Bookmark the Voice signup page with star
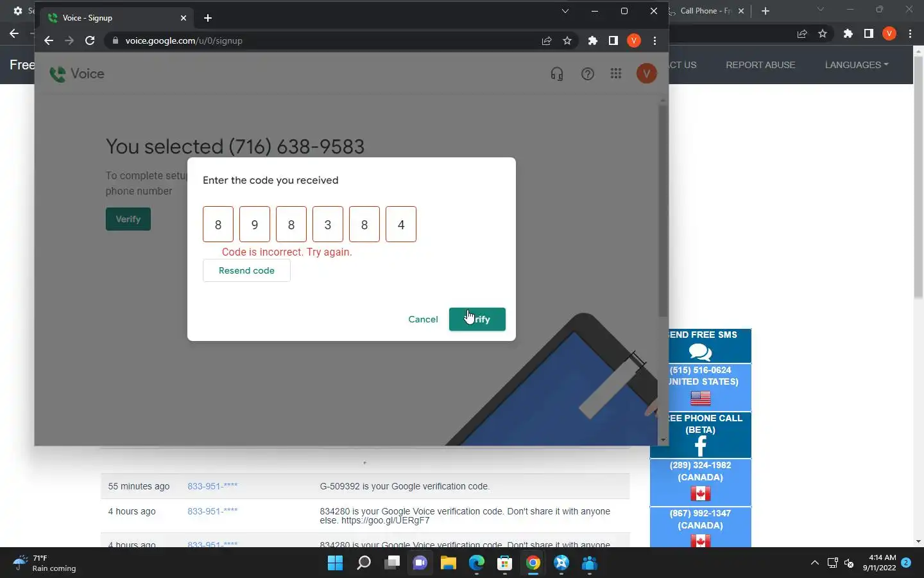Viewport: 924px width, 578px height. click(567, 40)
